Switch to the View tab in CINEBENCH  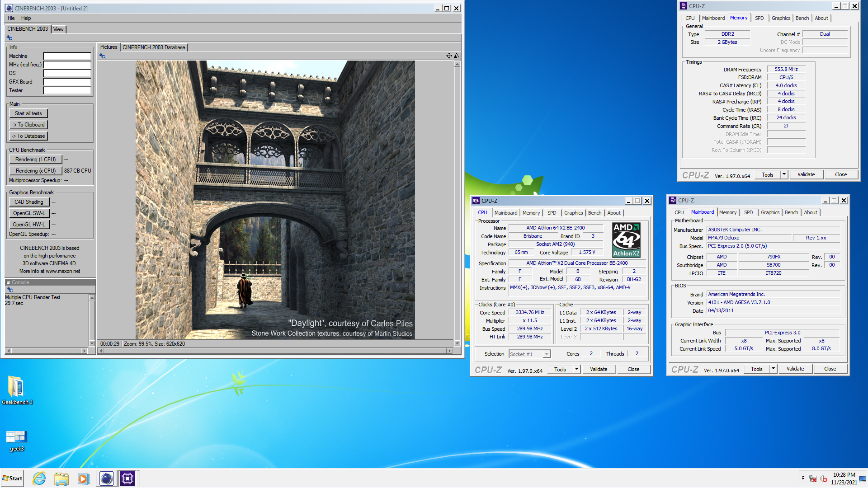pyautogui.click(x=58, y=29)
